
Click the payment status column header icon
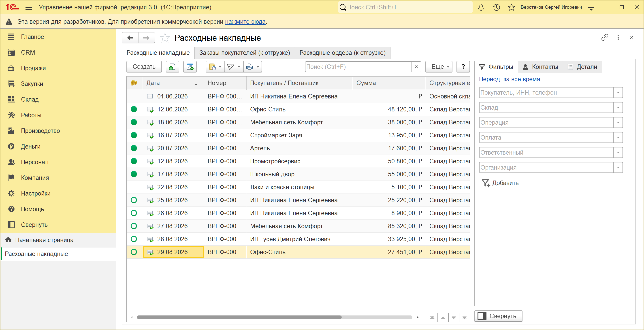click(x=134, y=83)
